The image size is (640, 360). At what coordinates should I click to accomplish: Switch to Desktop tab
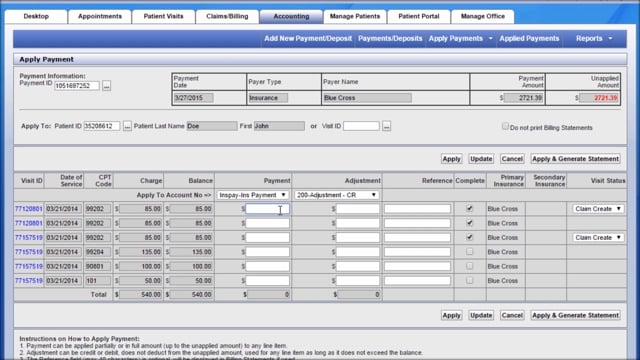[36, 16]
